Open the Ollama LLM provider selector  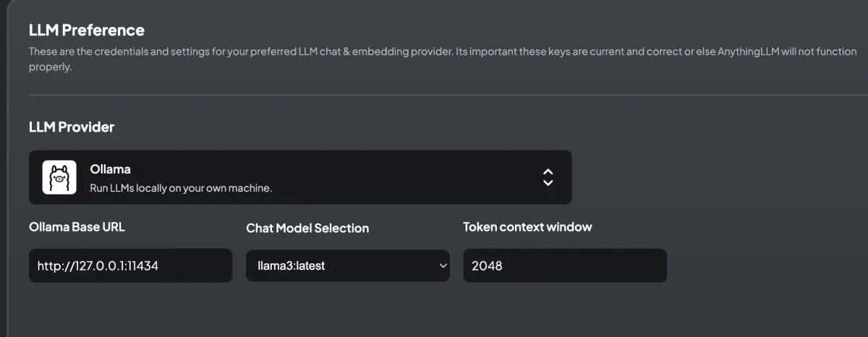300,177
